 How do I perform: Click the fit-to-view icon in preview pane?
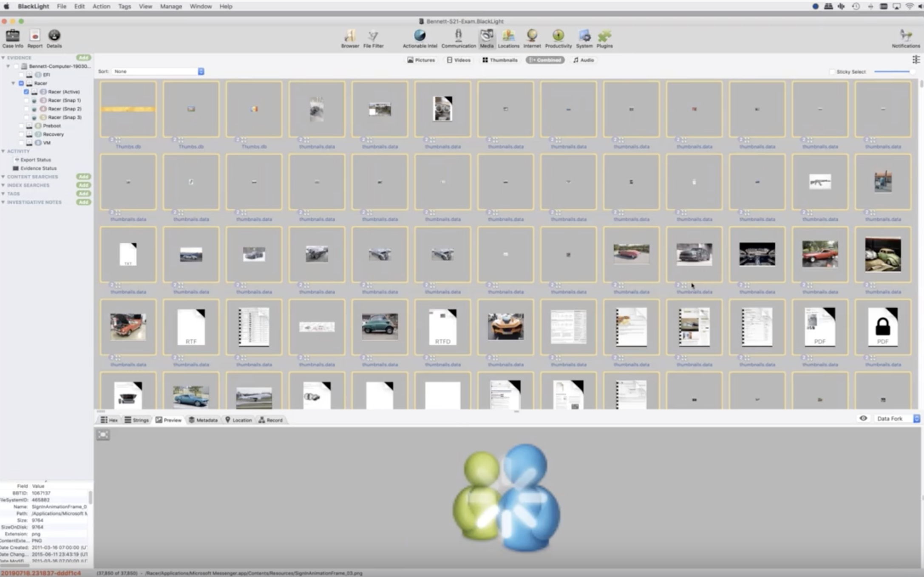click(x=103, y=435)
